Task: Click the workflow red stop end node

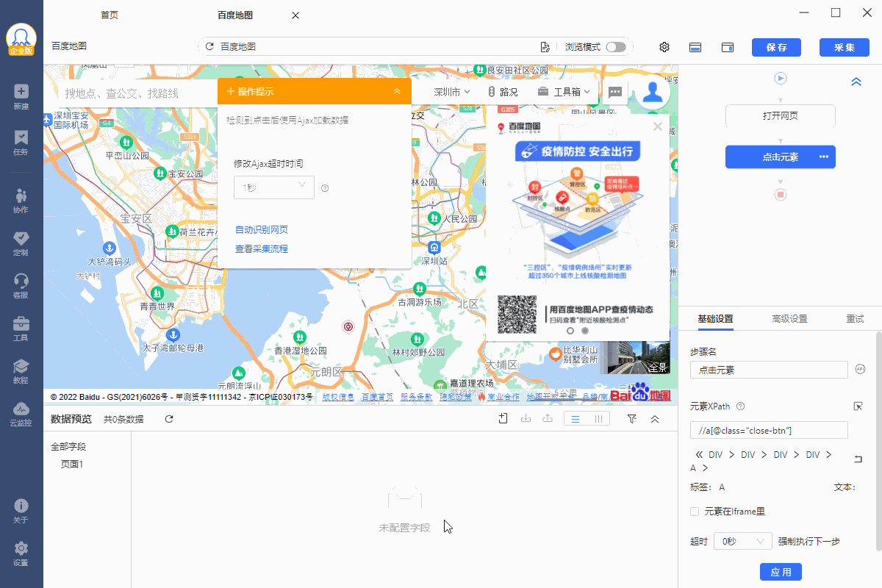Action: pos(781,195)
